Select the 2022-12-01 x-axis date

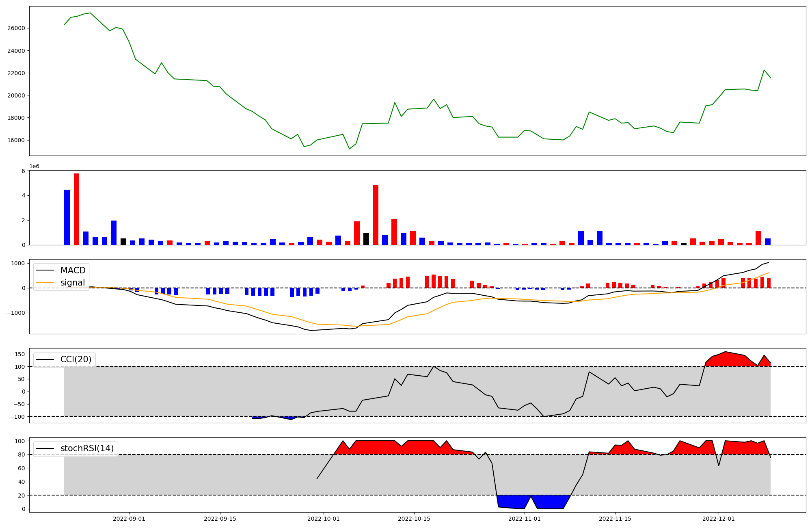(719, 519)
